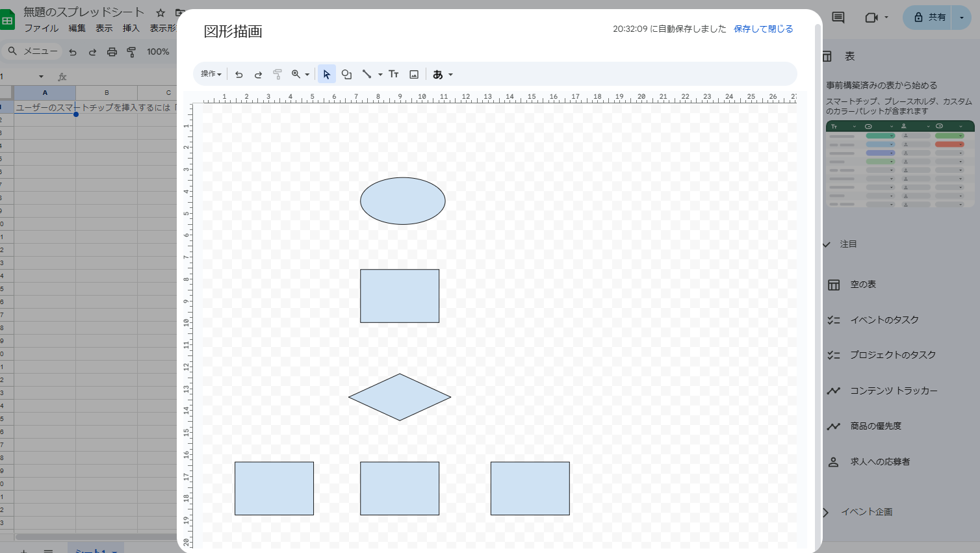Select the bottom-middle rectangle on canvas
The width and height of the screenshot is (980, 553).
point(400,489)
